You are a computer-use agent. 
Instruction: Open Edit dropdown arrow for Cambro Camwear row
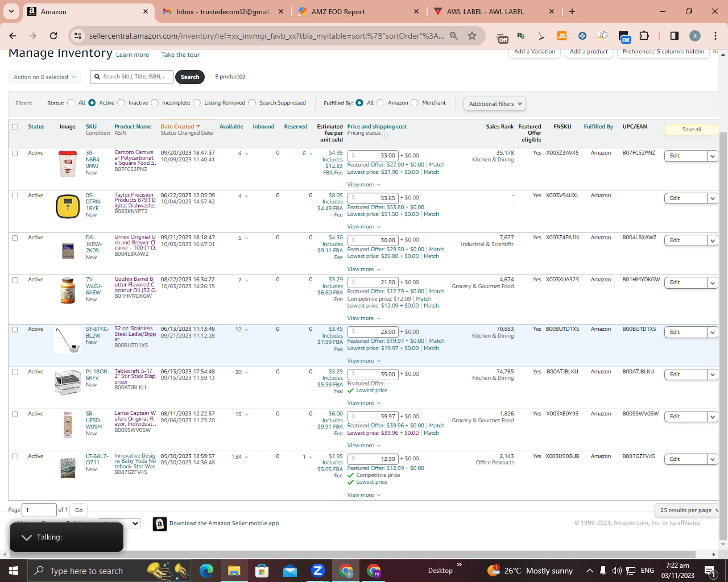[713, 156]
